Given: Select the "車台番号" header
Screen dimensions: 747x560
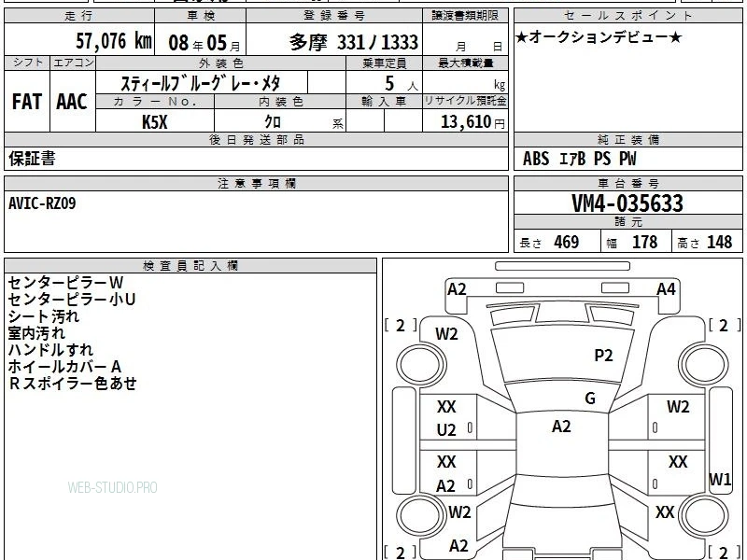Looking at the screenshot, I should (628, 183).
